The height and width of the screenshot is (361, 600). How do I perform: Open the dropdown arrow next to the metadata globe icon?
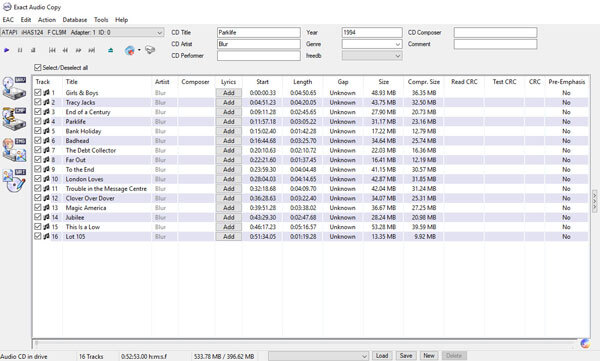pyautogui.click(x=139, y=50)
